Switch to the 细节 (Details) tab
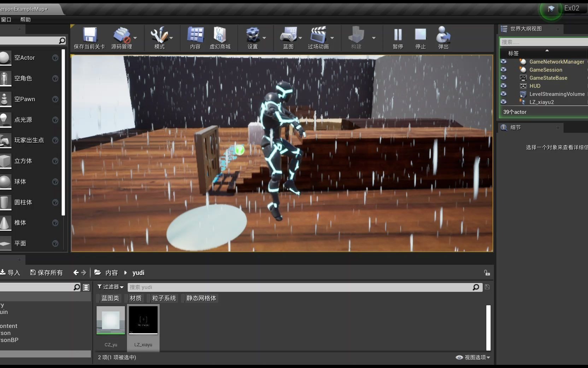 [x=515, y=128]
